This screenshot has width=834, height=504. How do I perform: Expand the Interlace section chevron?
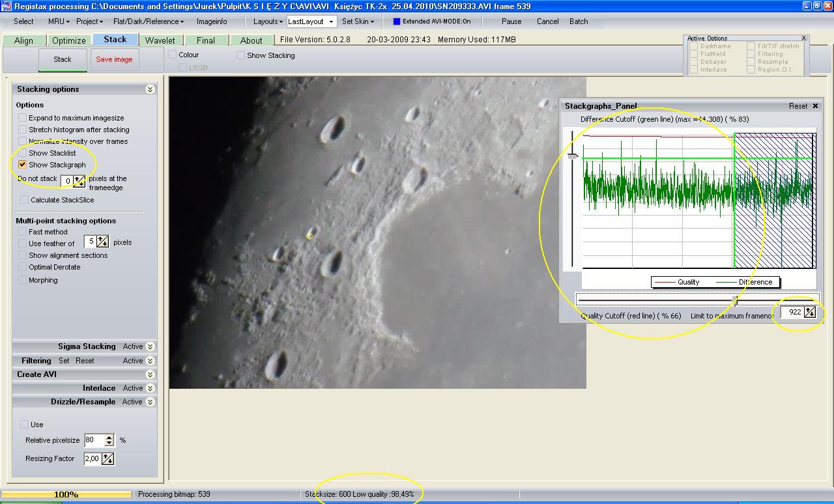(x=151, y=388)
